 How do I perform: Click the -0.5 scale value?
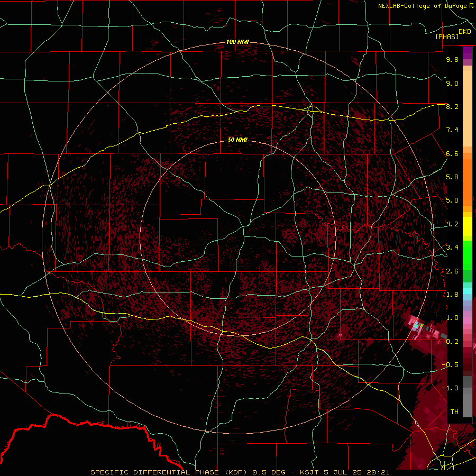pos(450,365)
